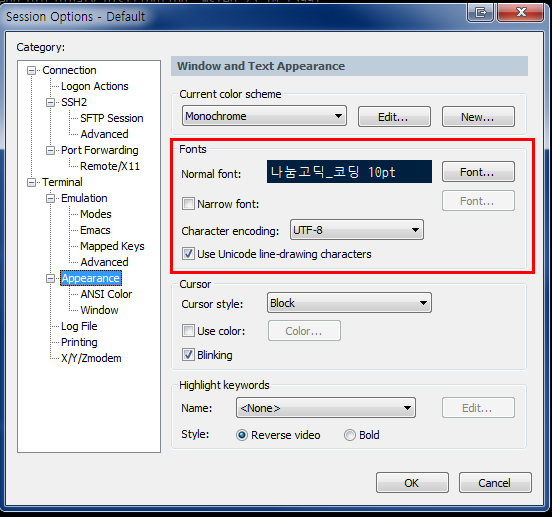Open the Monochrome color scheme dropdown
552x517 pixels.
tap(264, 116)
